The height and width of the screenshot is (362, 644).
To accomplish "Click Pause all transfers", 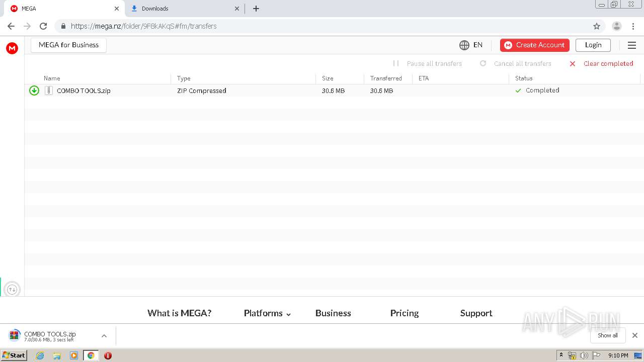I will coord(434,64).
